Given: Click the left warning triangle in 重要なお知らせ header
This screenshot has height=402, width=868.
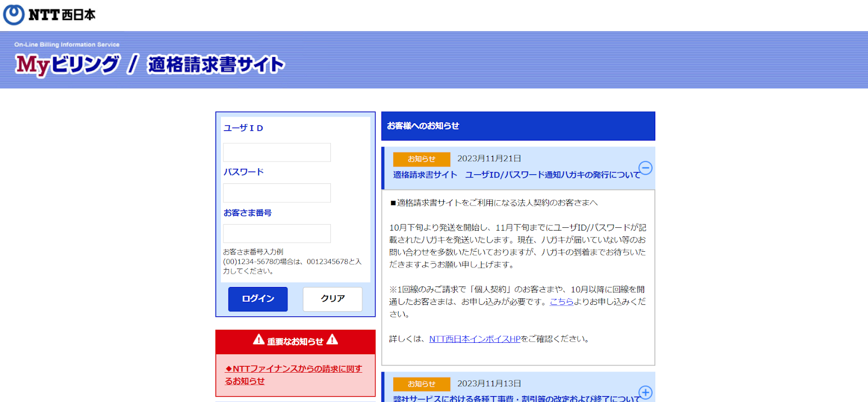Looking at the screenshot, I should coord(259,340).
